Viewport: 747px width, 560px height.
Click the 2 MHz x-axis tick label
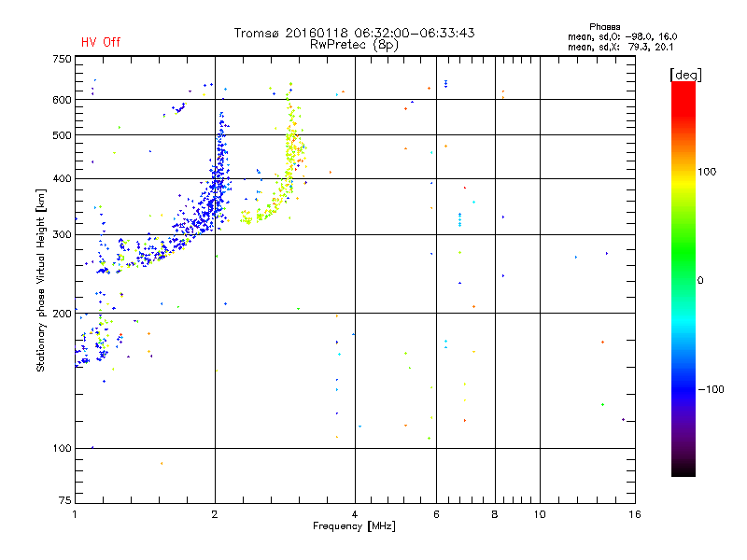tap(215, 514)
